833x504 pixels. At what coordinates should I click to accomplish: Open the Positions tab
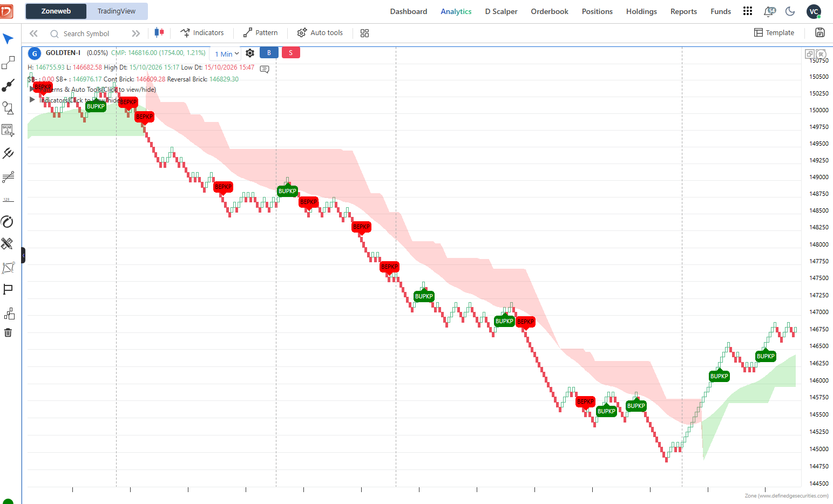(597, 11)
